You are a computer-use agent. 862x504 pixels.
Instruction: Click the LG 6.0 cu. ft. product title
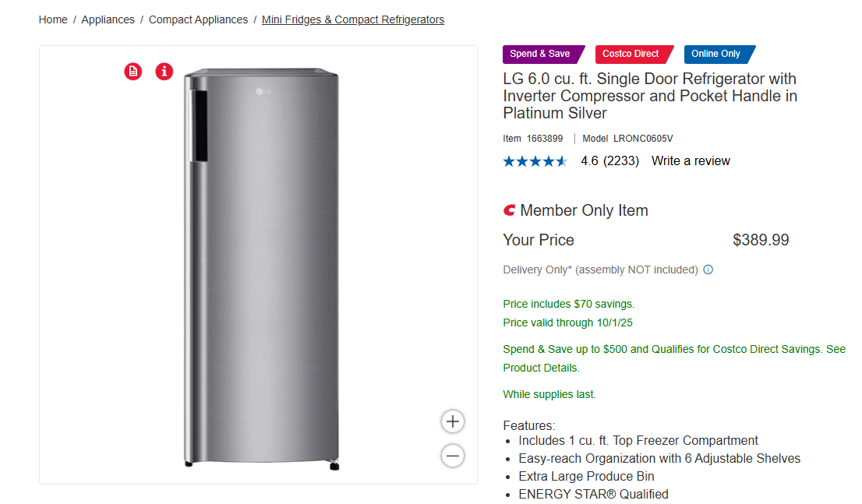(x=649, y=96)
